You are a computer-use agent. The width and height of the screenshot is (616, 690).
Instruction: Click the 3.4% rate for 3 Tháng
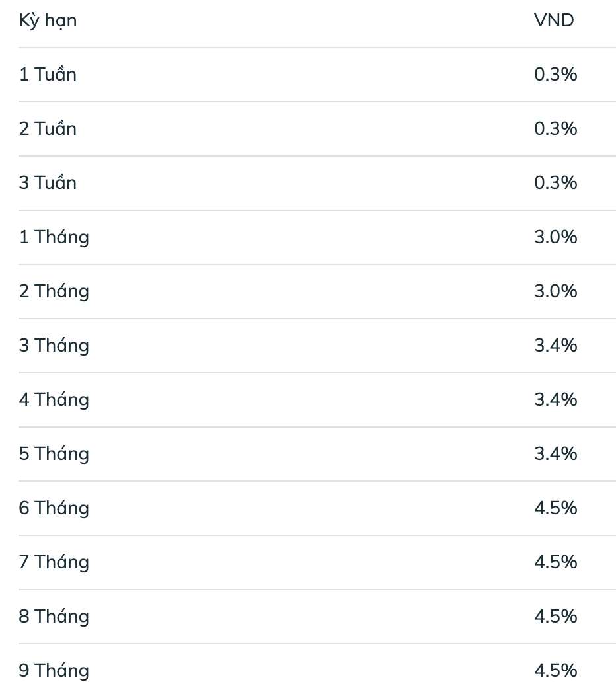point(555,346)
